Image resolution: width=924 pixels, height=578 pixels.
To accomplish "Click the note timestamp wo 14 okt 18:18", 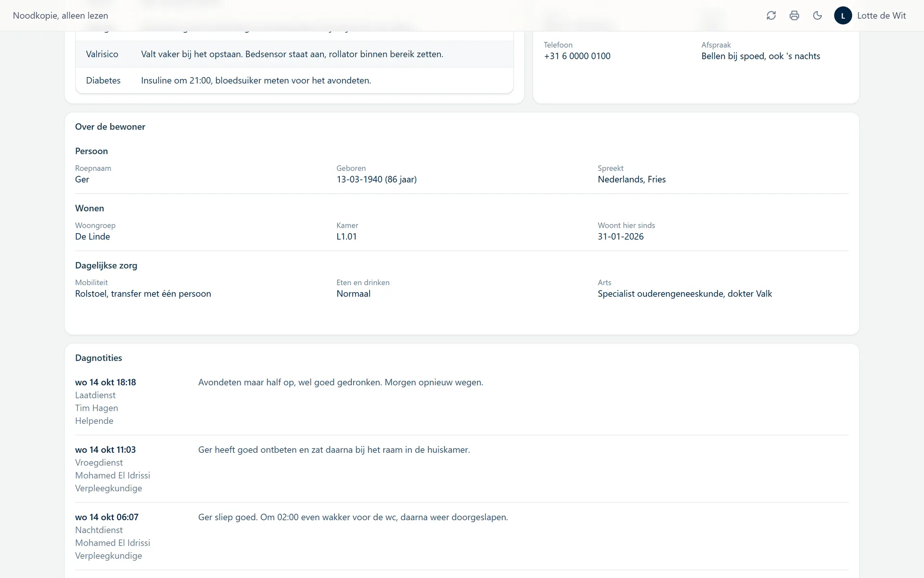I will point(105,382).
